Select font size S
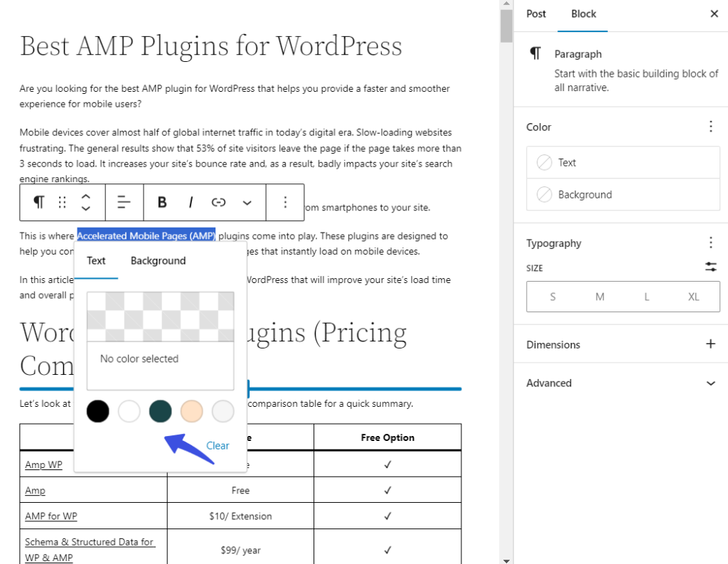The image size is (728, 564). 552,297
